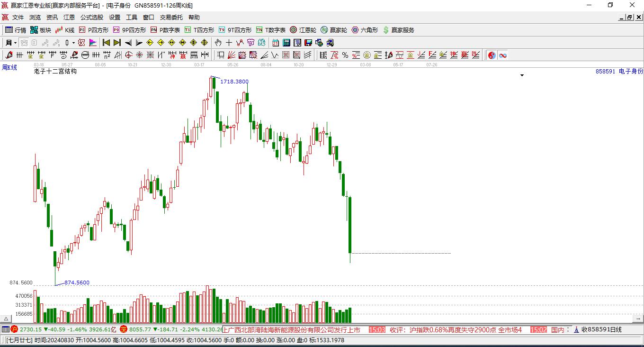Click the pink flag icon

pyautogui.click(x=93, y=43)
